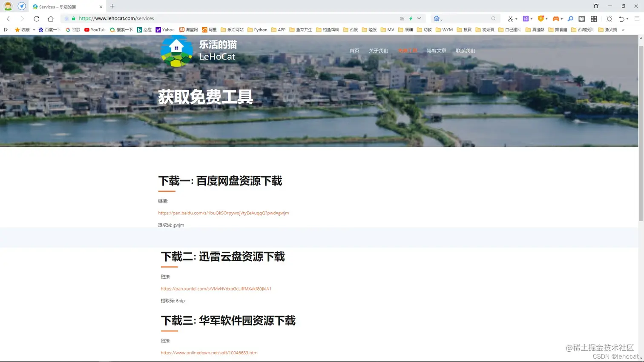Open recently closed pages arrow icon

coord(622,19)
